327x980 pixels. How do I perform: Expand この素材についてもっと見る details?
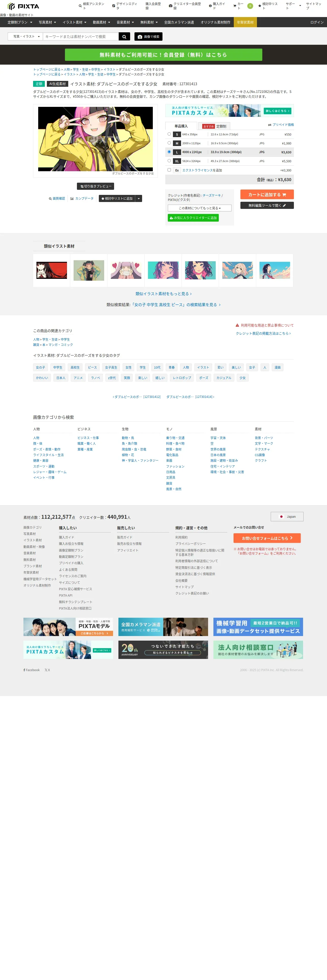coord(199,208)
